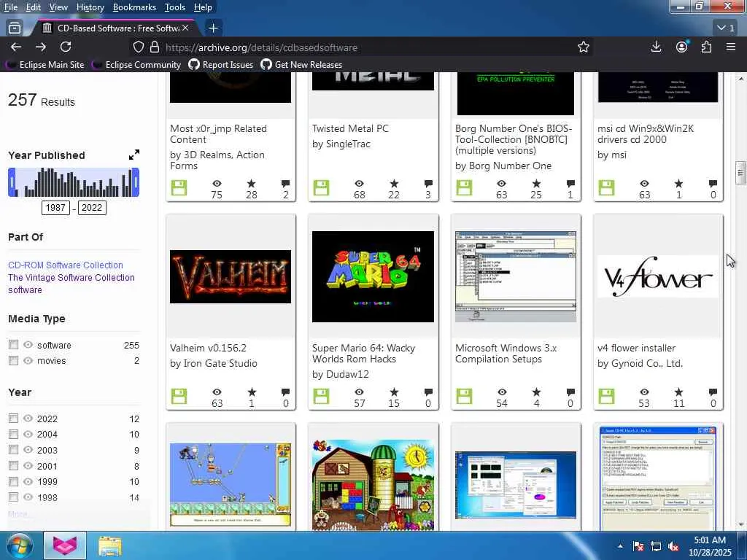
Task: Open the File menu
Action: tap(10, 7)
